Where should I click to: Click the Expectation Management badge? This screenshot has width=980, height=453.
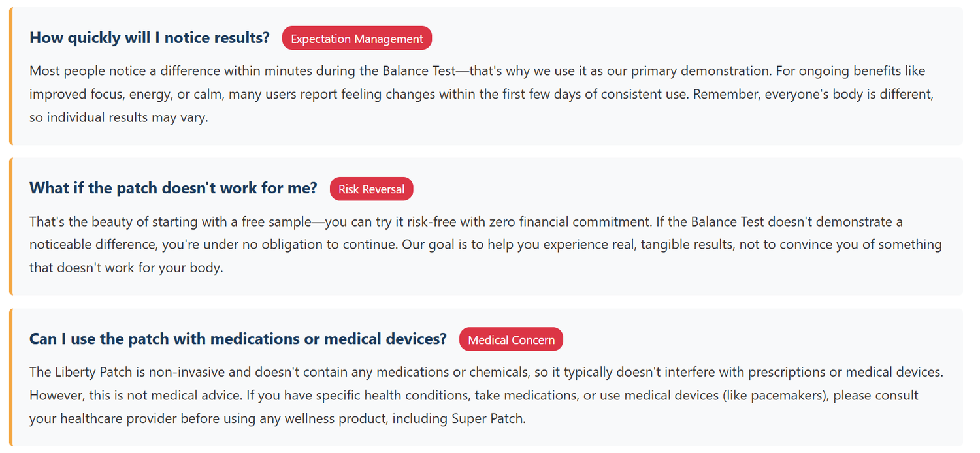[357, 39]
